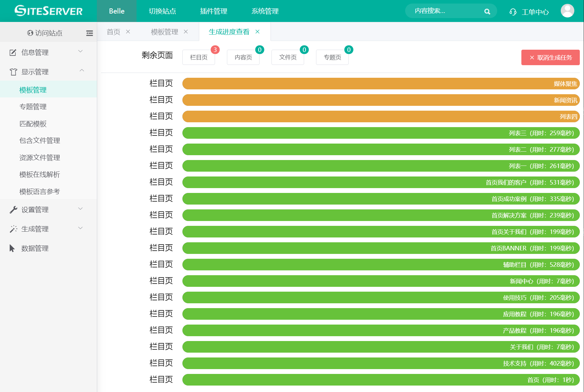Close the 模板管理 tab
Screen dimensions: 584x392
186,32
